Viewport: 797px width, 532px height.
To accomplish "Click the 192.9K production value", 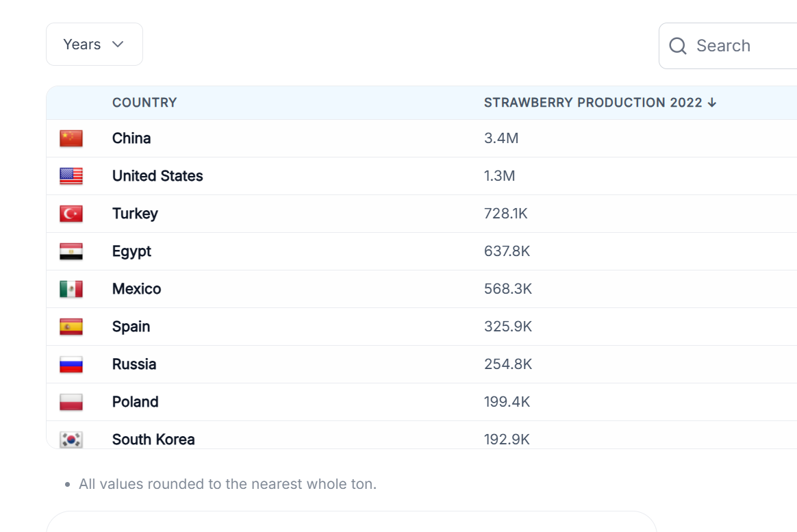I will pyautogui.click(x=507, y=439).
